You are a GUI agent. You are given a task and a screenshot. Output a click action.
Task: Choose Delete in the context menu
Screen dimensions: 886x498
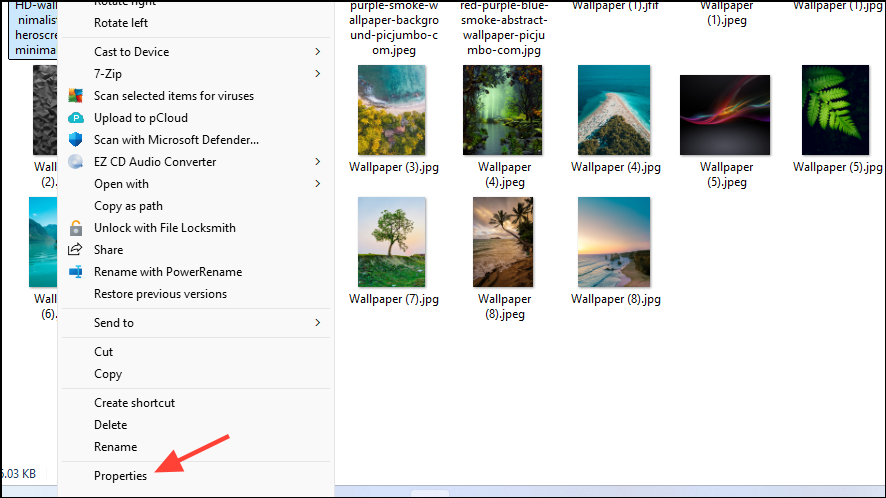click(x=110, y=425)
